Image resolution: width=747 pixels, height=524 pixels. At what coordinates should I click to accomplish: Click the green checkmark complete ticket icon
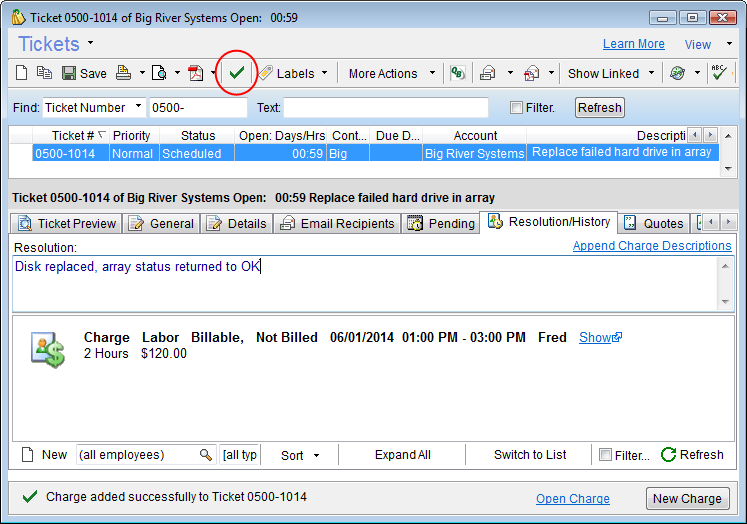[x=237, y=73]
